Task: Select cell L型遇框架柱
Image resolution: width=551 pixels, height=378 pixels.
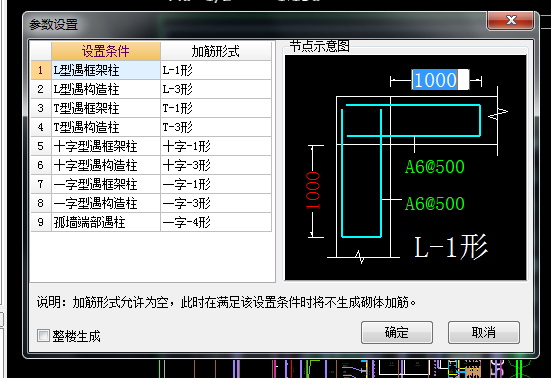Action: tap(106, 70)
